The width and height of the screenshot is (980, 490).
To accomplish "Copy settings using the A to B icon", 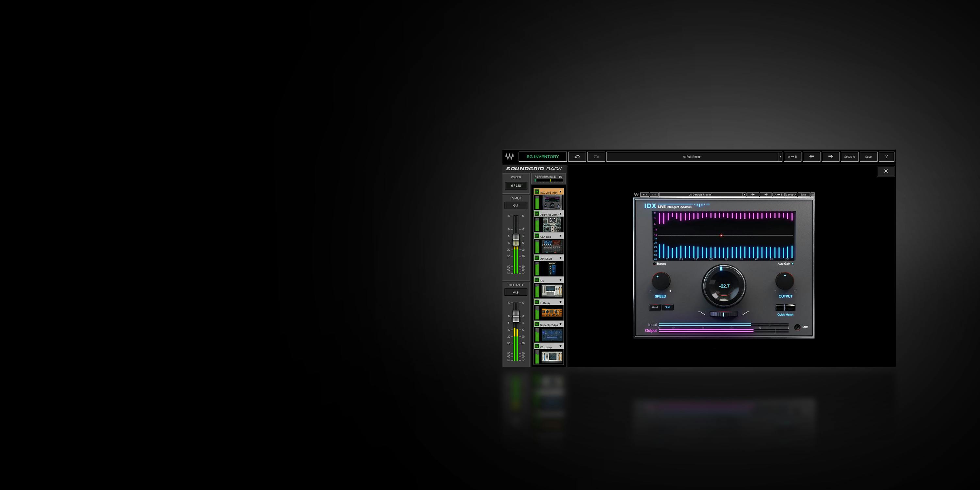I will point(792,156).
